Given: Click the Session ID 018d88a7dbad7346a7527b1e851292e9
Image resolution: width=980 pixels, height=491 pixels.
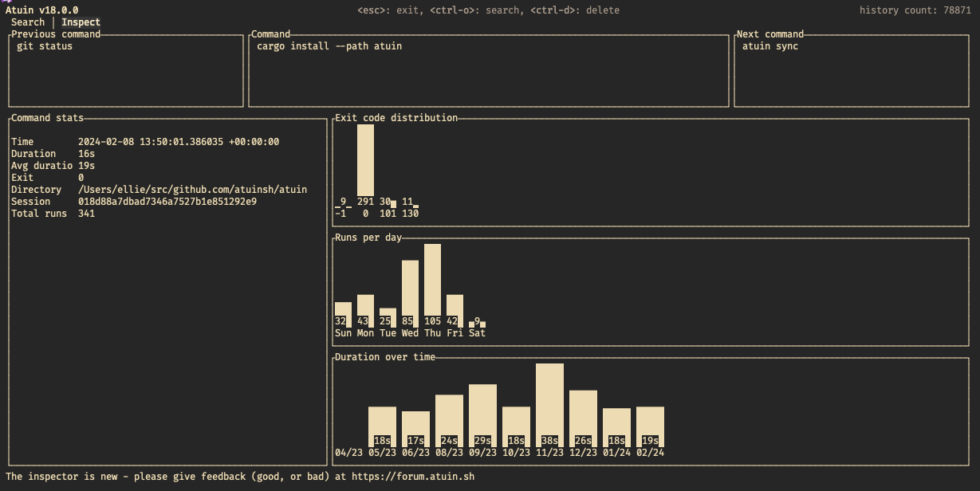Looking at the screenshot, I should (x=167, y=202).
